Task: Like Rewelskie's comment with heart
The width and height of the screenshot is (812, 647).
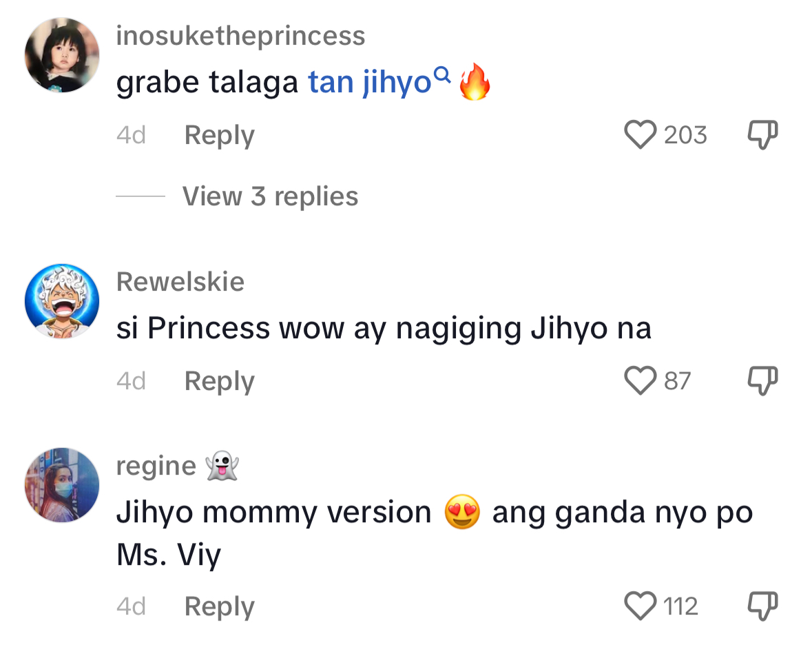Action: pos(640,380)
